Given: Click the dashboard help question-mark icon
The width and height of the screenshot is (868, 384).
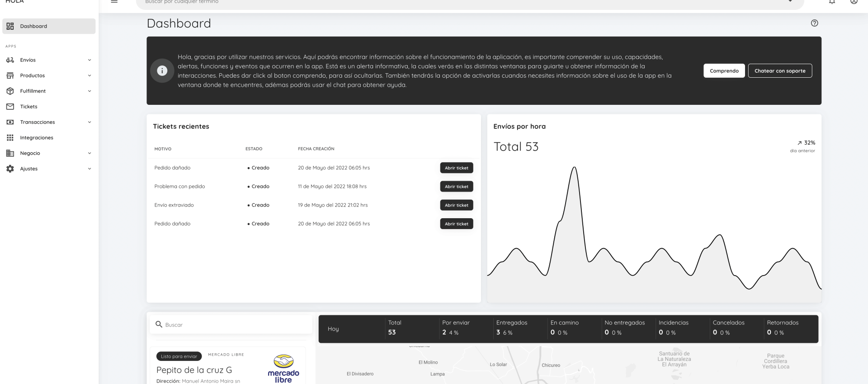Looking at the screenshot, I should (814, 23).
